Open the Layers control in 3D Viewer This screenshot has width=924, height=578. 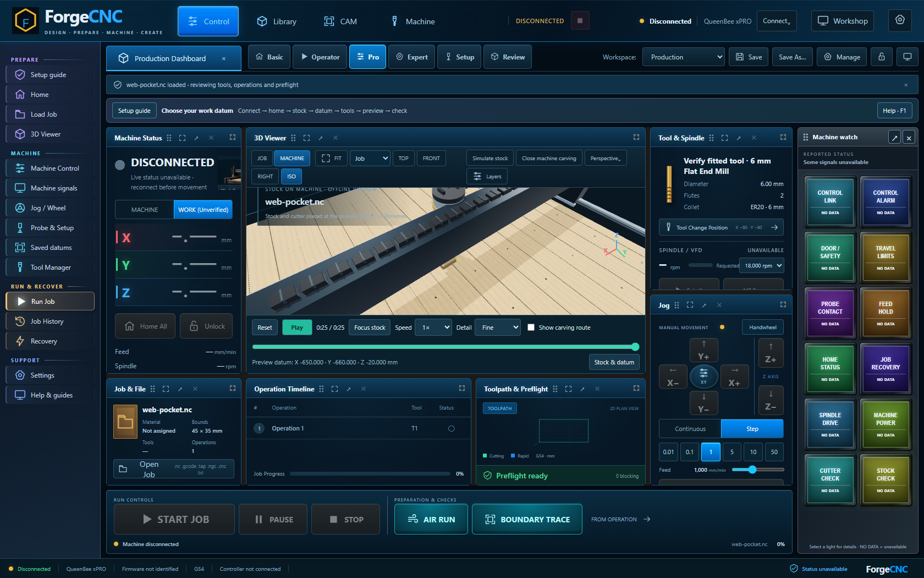[x=487, y=177]
